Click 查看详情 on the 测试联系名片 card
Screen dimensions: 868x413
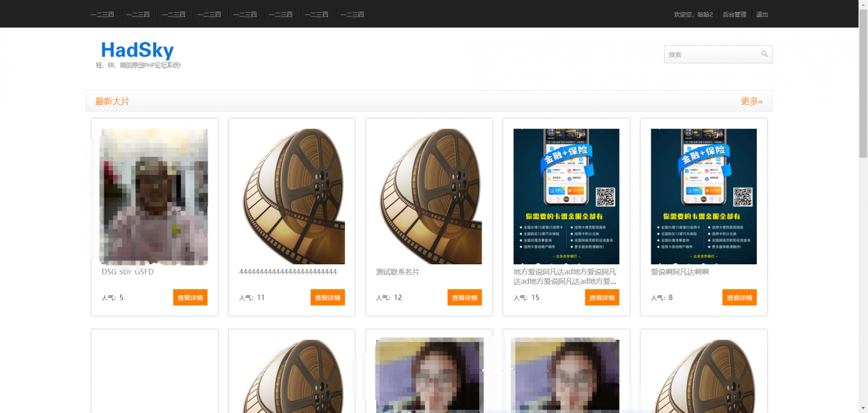(x=465, y=297)
